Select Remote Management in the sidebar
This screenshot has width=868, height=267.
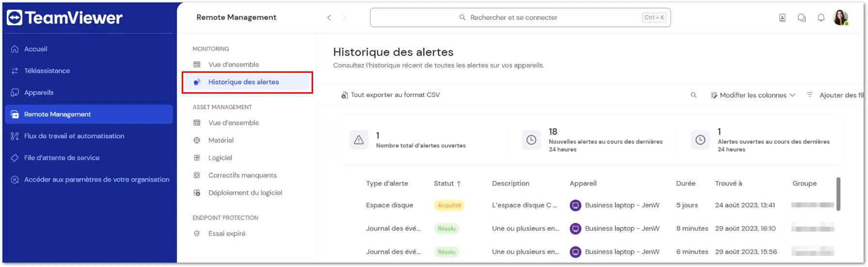click(89, 115)
